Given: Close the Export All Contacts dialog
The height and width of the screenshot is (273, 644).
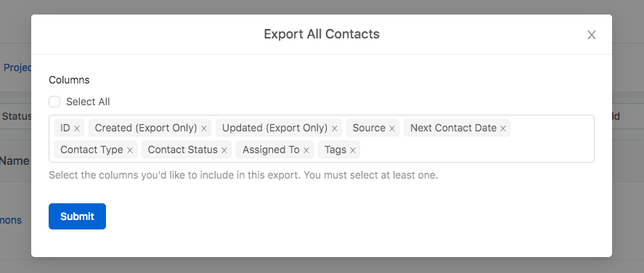Looking at the screenshot, I should point(592,35).
